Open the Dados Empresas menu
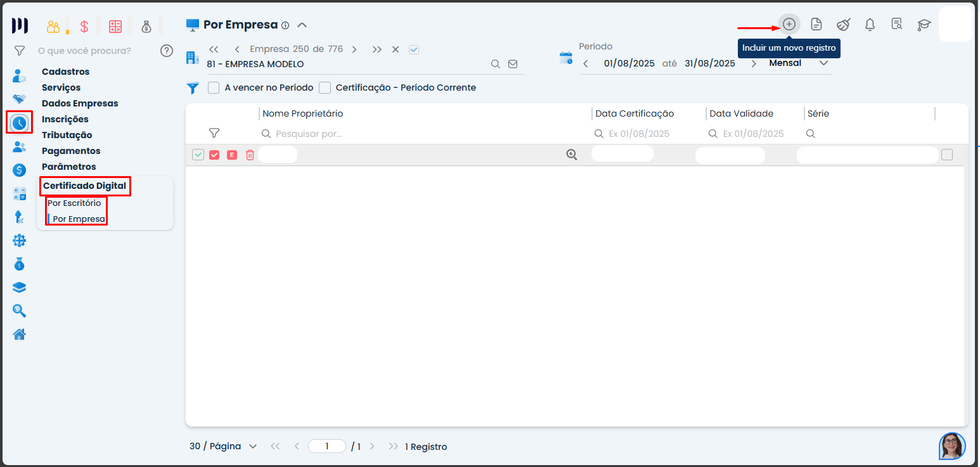 (80, 103)
